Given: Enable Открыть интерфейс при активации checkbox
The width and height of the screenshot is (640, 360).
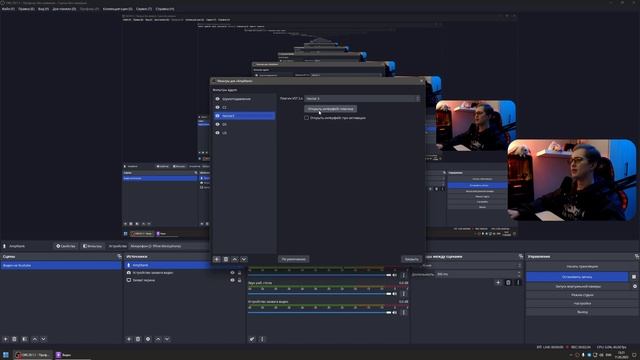Looking at the screenshot, I should pos(307,118).
